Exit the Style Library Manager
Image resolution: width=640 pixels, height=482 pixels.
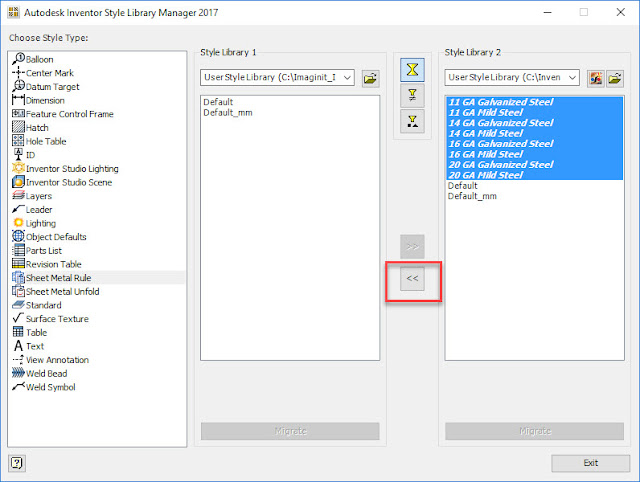pyautogui.click(x=591, y=463)
